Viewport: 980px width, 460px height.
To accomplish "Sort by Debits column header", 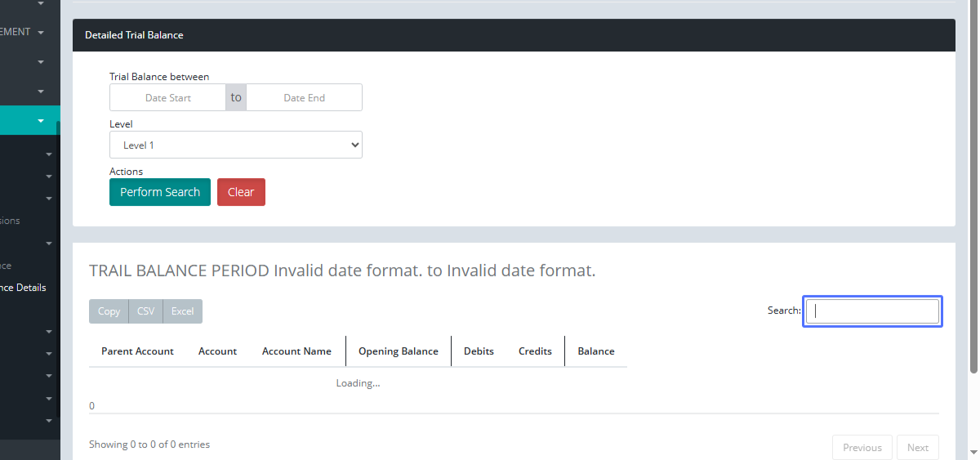I will (x=479, y=351).
